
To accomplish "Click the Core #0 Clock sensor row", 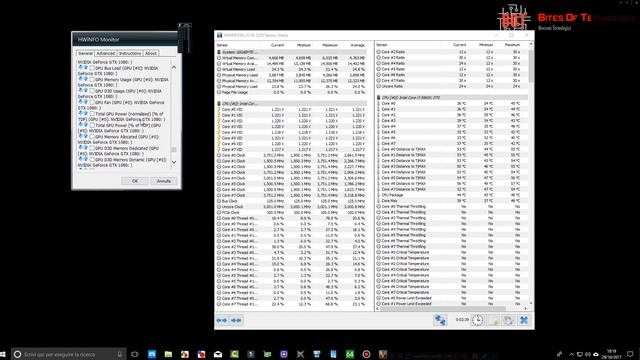I will pyautogui.click(x=291, y=155).
